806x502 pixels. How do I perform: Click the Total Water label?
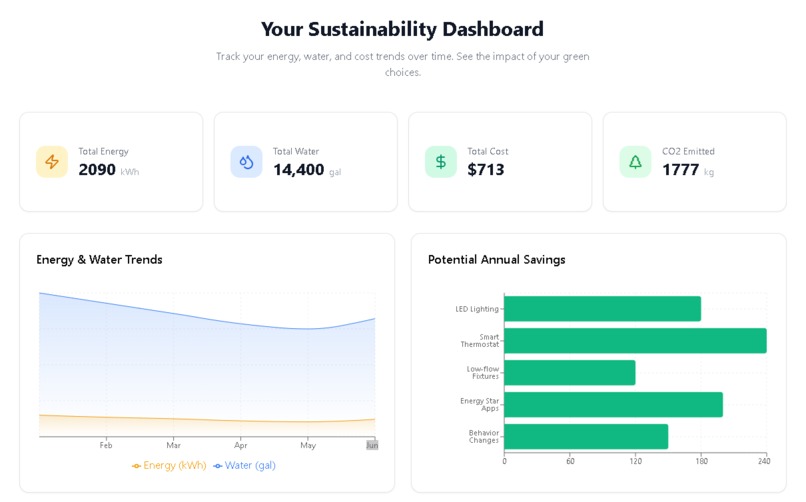(296, 151)
